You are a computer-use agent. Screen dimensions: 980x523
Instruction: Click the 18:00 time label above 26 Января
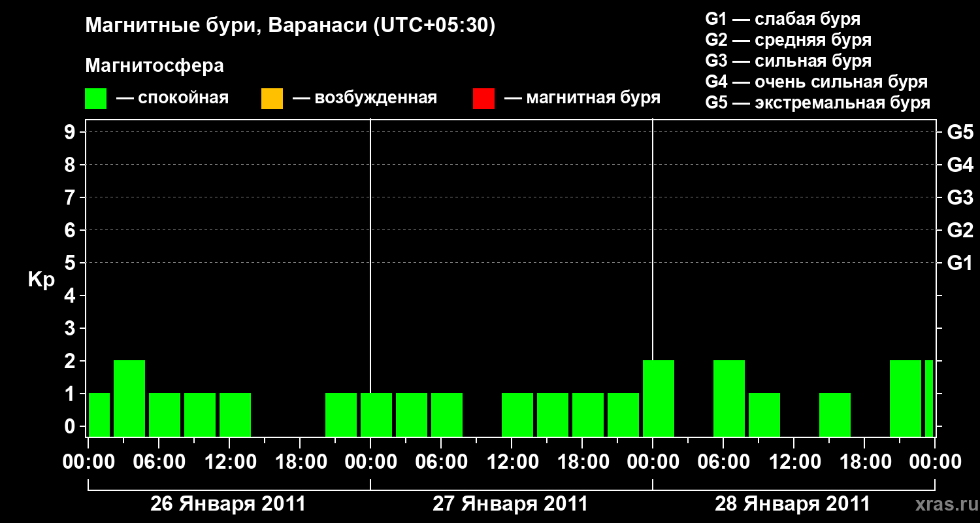tap(300, 462)
